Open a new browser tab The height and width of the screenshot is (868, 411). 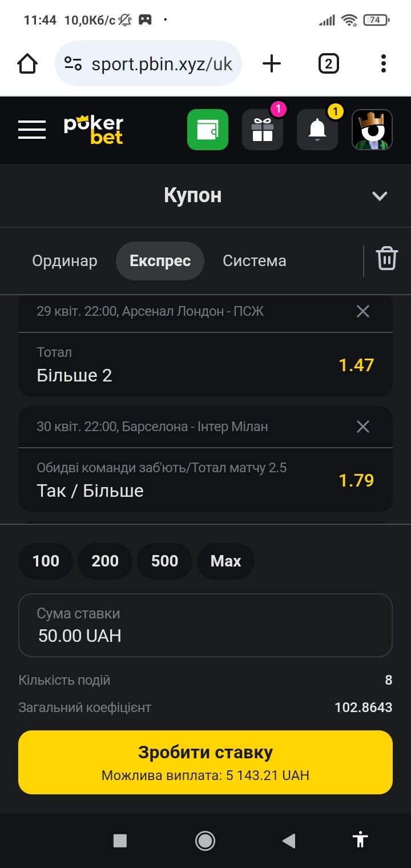click(x=272, y=63)
